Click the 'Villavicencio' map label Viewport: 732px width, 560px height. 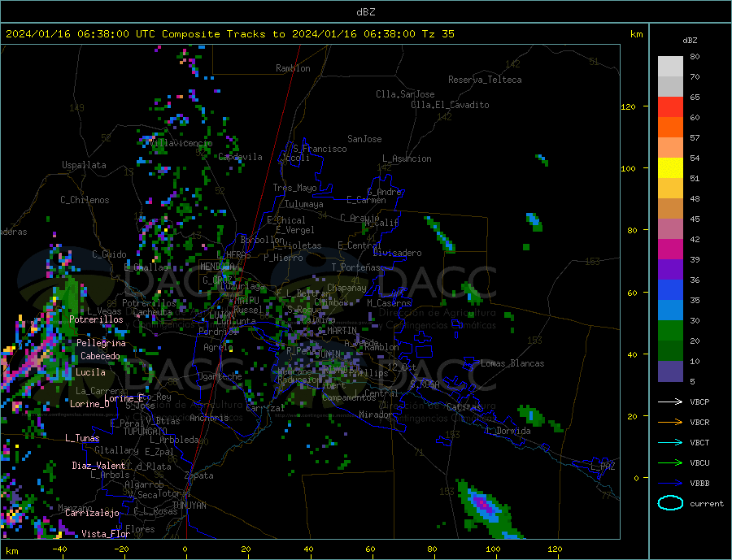click(x=181, y=143)
